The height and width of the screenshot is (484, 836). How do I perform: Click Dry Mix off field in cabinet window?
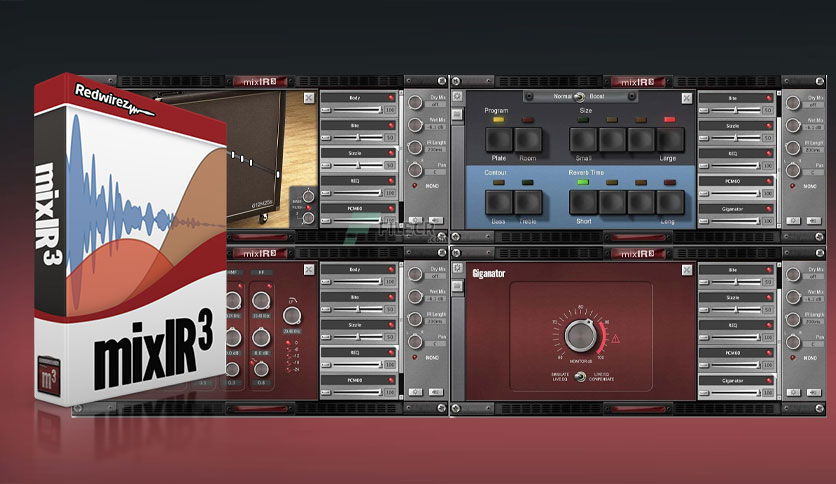pos(436,105)
